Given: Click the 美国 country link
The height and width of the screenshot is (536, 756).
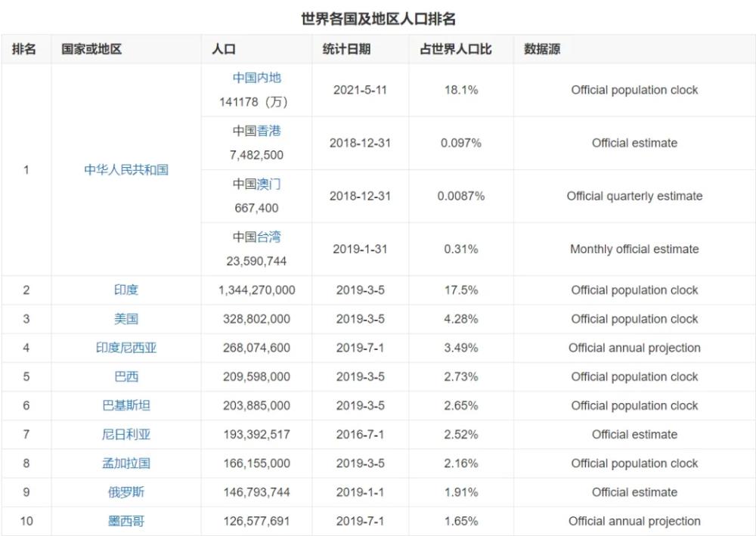Looking at the screenshot, I should click(x=126, y=318).
